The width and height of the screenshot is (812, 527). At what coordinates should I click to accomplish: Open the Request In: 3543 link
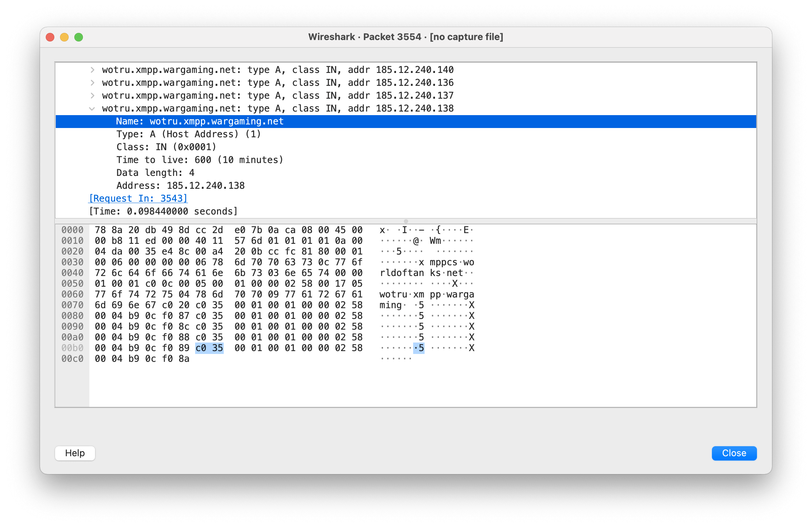pos(138,198)
